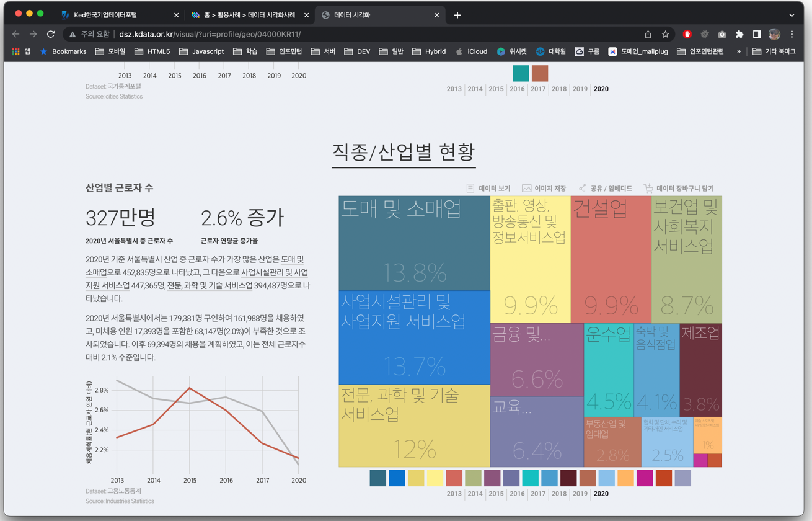
Task: Click the 이미지 저장 button
Action: click(544, 188)
